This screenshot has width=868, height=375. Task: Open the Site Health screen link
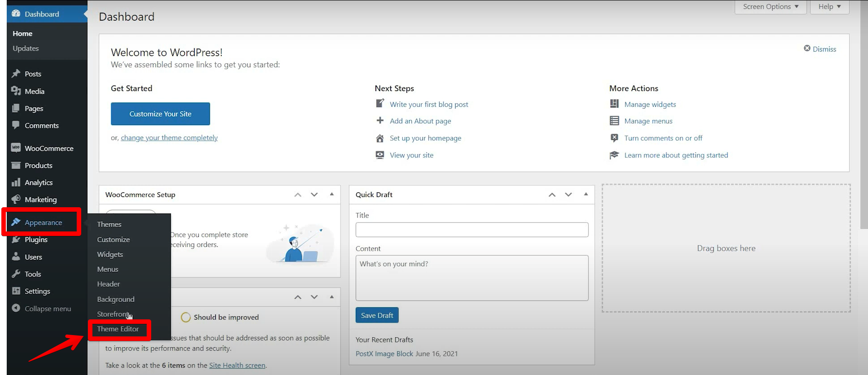pyautogui.click(x=237, y=365)
